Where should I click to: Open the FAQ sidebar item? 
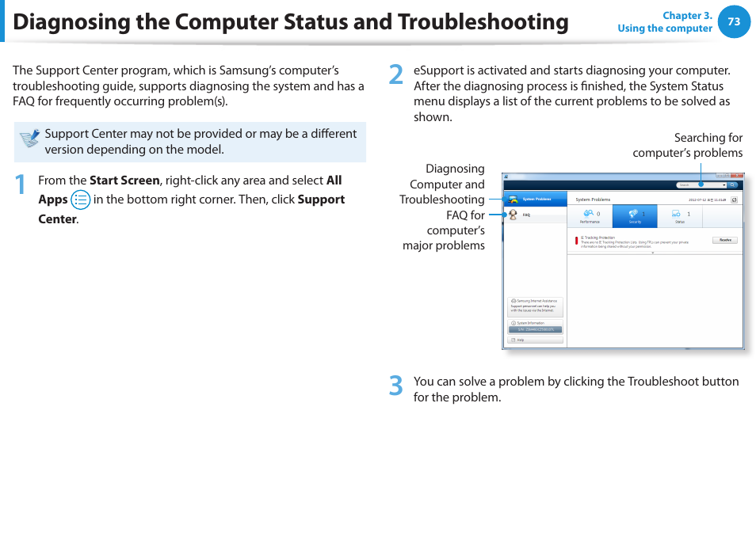click(x=535, y=215)
